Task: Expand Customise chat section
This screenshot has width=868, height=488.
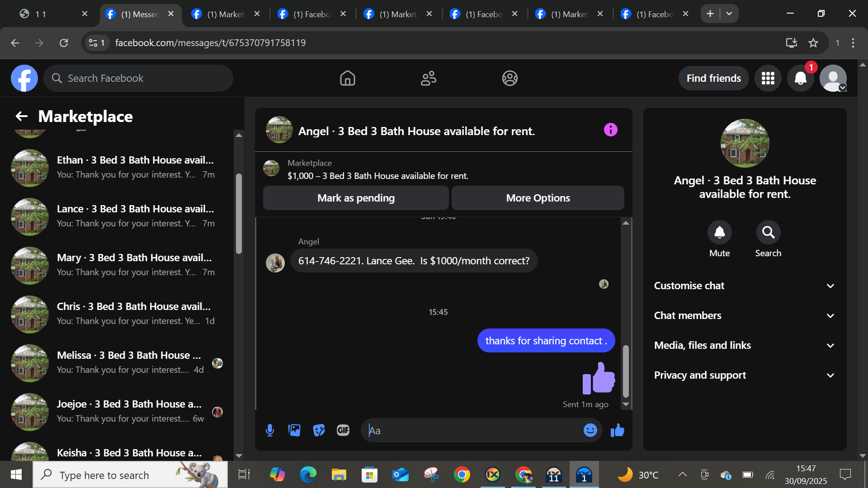Action: (x=745, y=286)
